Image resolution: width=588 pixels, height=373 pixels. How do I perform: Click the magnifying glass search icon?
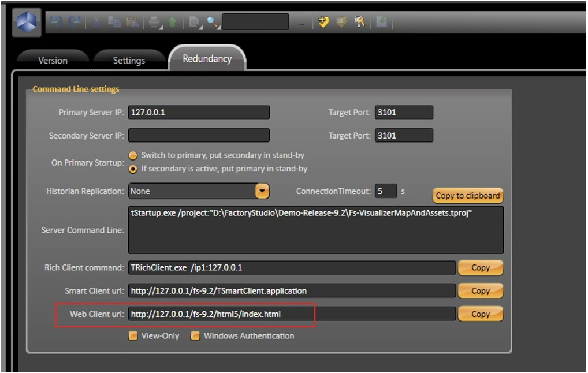(x=213, y=23)
